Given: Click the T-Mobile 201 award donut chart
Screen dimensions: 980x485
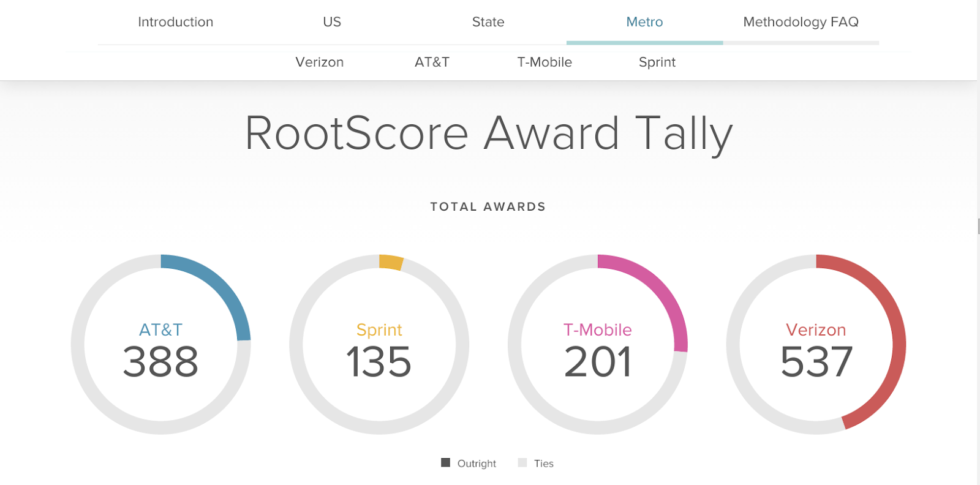Looking at the screenshot, I should click(x=598, y=345).
